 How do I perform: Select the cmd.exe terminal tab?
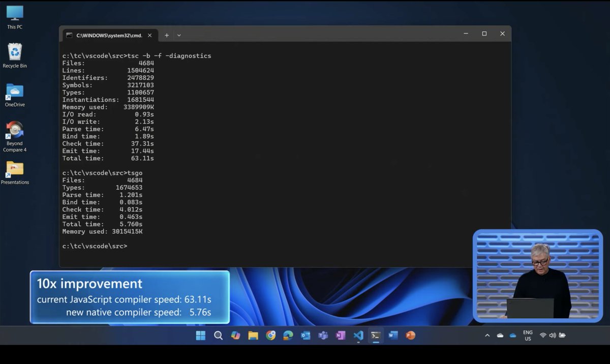click(109, 35)
